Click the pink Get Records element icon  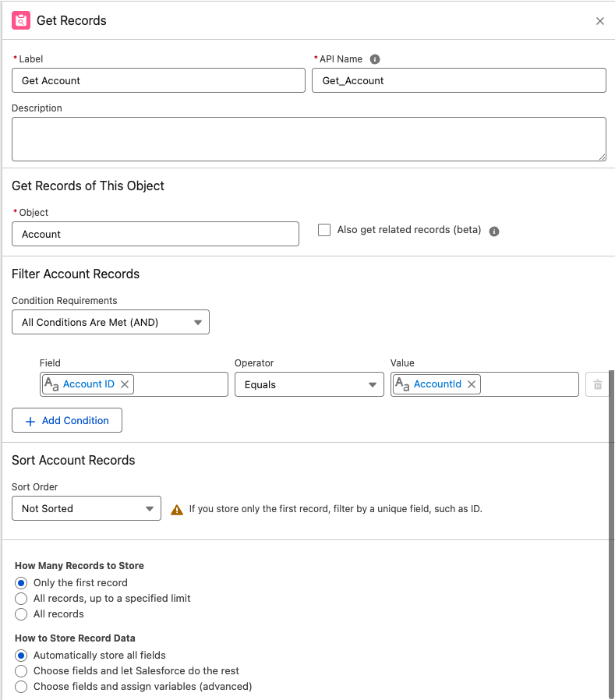22,21
